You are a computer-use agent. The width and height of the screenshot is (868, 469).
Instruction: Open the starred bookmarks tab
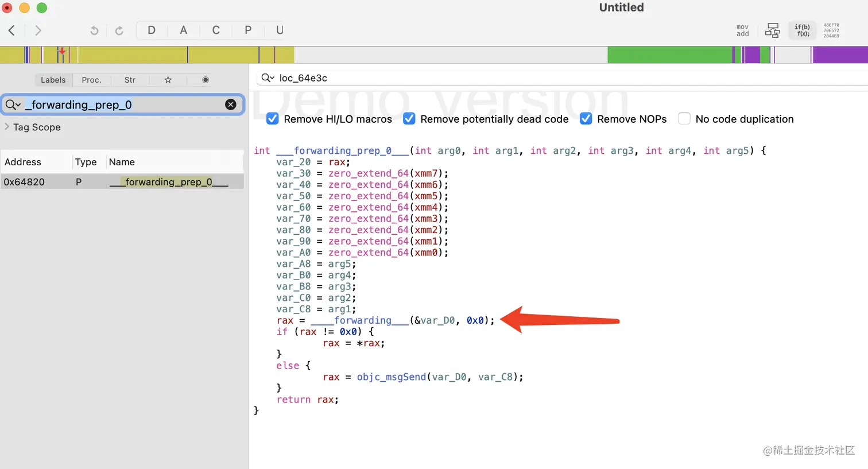click(168, 80)
